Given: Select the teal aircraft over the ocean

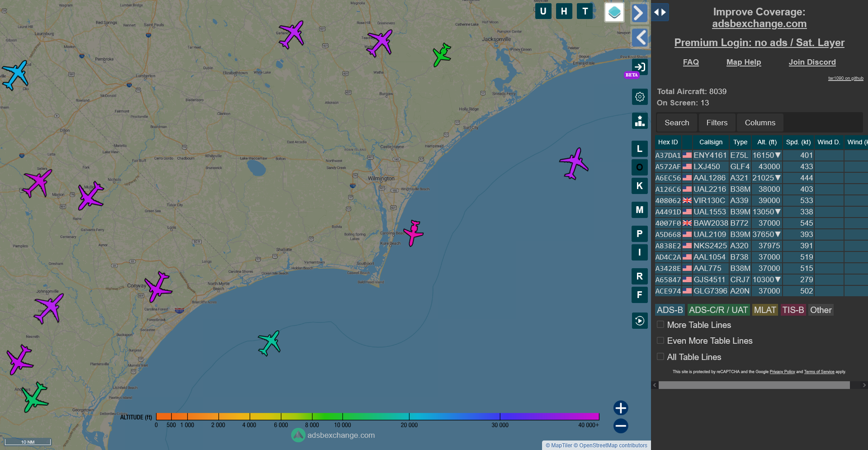Looking at the screenshot, I should [x=269, y=343].
